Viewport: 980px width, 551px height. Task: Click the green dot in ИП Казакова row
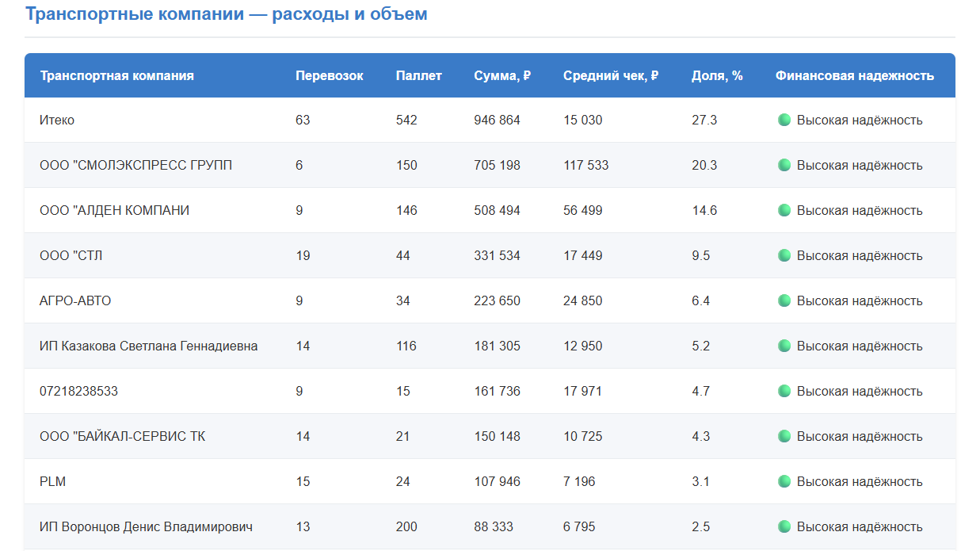[x=784, y=346]
